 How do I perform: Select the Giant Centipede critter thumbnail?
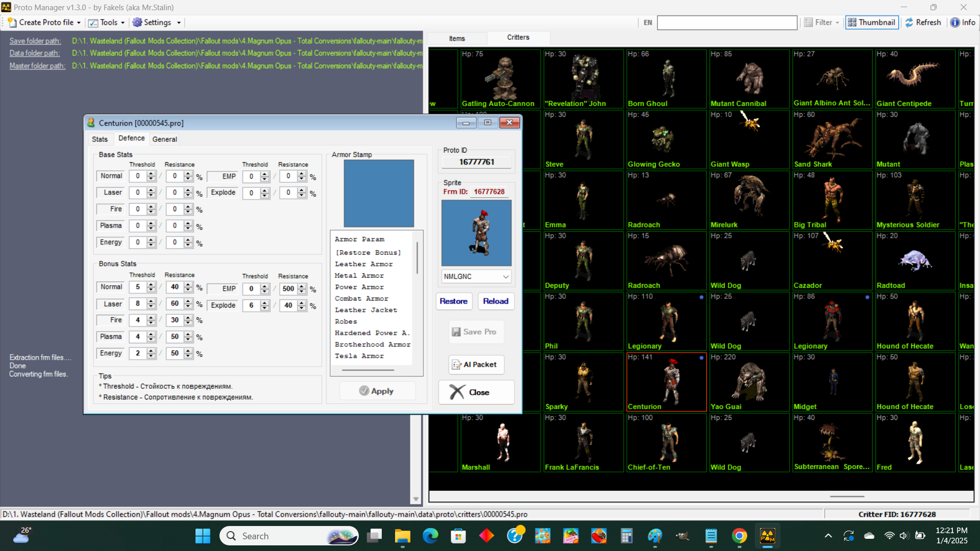tap(915, 79)
